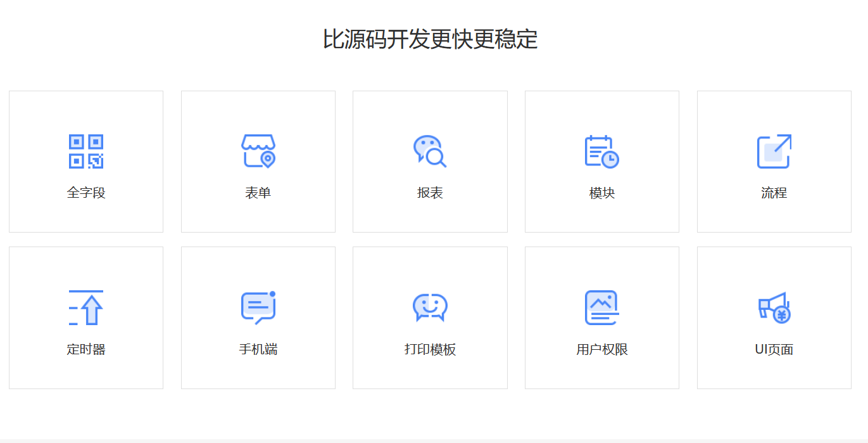Select the 报表 card
The height and width of the screenshot is (443, 868).
point(430,161)
